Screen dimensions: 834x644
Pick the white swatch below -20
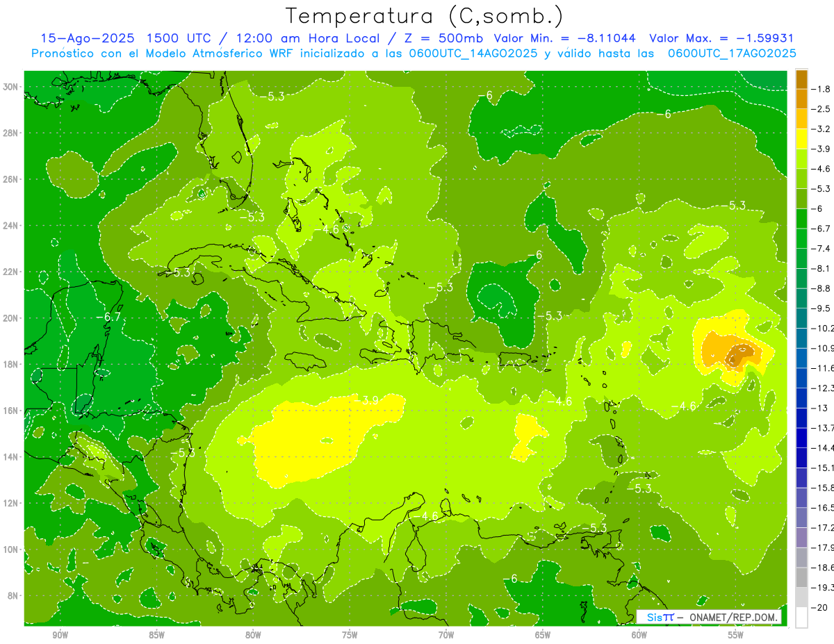tap(801, 618)
